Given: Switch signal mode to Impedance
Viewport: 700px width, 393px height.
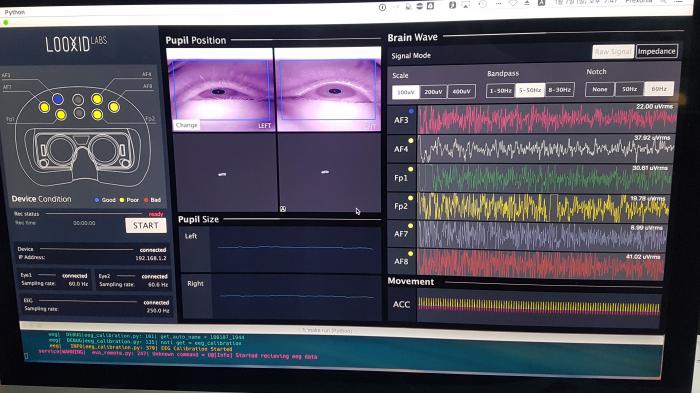Looking at the screenshot, I should tap(657, 51).
